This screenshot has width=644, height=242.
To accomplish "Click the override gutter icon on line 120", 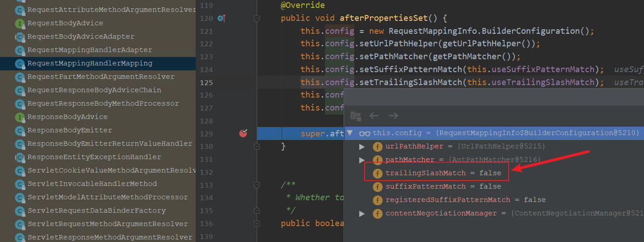I will click(222, 18).
